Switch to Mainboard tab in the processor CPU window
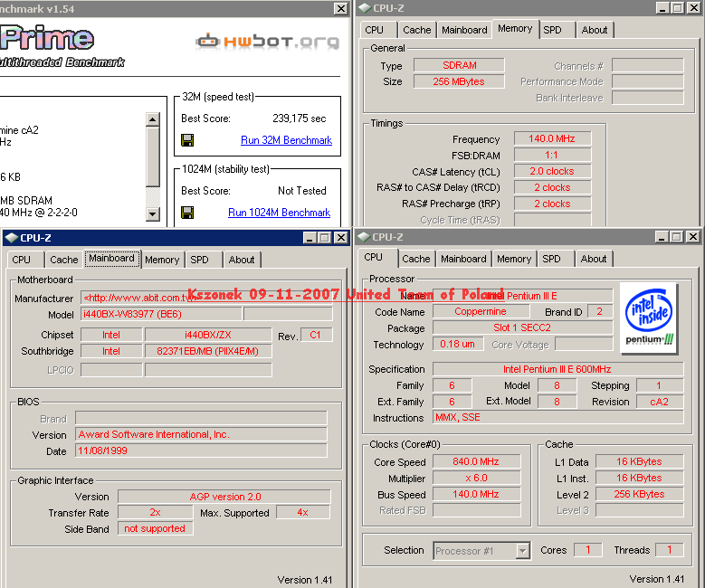Image resolution: width=705 pixels, height=588 pixels. (463, 259)
